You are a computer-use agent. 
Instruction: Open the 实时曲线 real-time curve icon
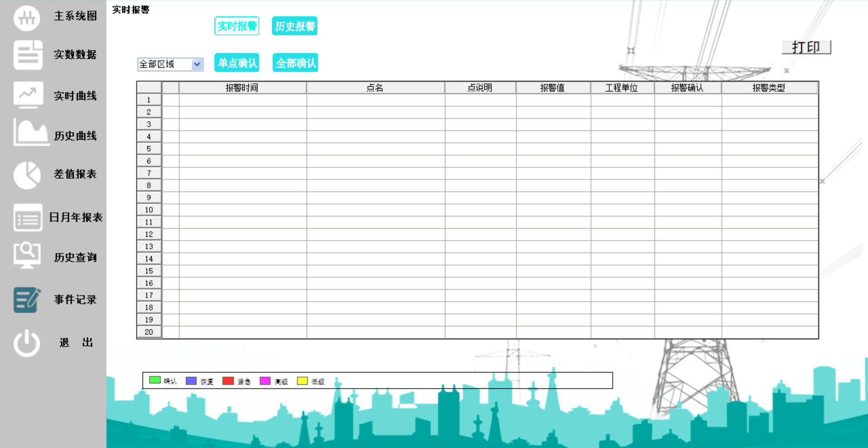pyautogui.click(x=27, y=95)
